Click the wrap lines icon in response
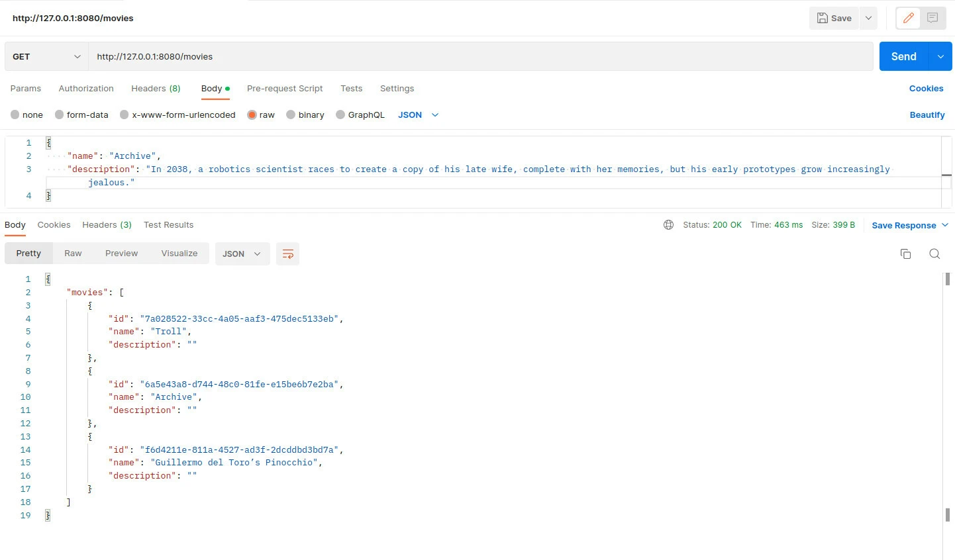This screenshot has width=955, height=560. point(287,254)
